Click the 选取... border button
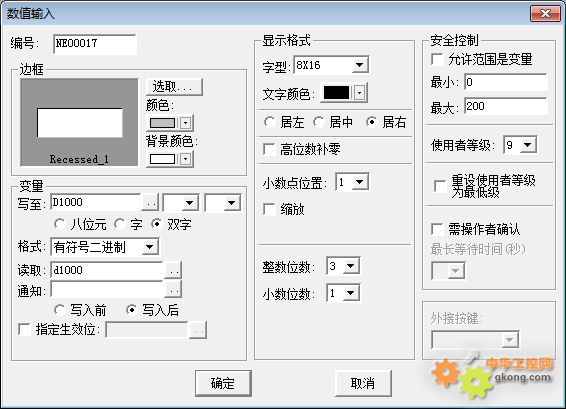566x409 pixels. point(175,87)
